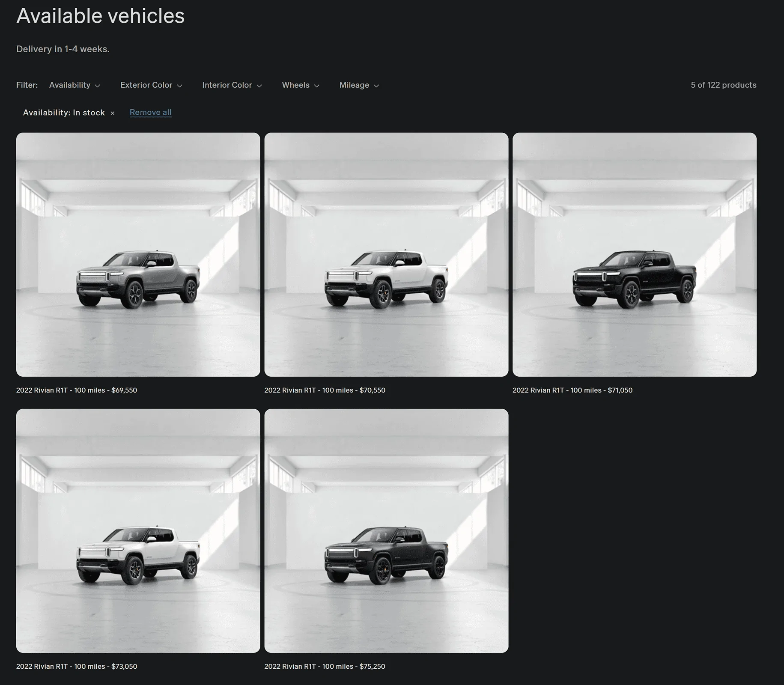784x685 pixels.
Task: Click the '2022 Rivian R1T - 100 miles - $69,550' title
Action: [77, 390]
